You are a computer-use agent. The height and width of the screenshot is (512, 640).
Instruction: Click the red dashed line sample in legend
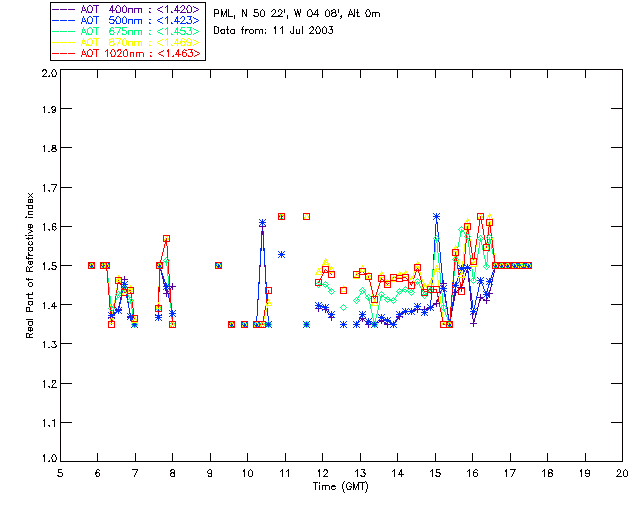click(64, 53)
